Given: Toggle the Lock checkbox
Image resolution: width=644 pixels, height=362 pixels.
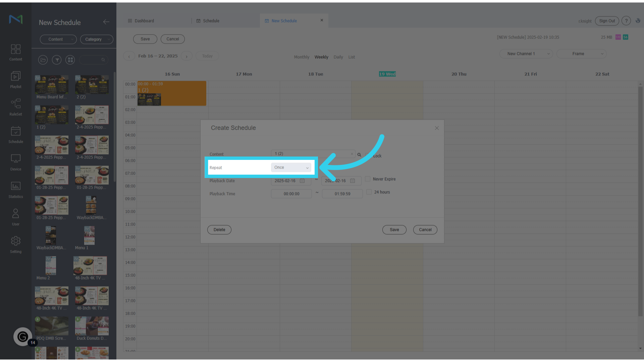Looking at the screenshot, I should click(368, 156).
